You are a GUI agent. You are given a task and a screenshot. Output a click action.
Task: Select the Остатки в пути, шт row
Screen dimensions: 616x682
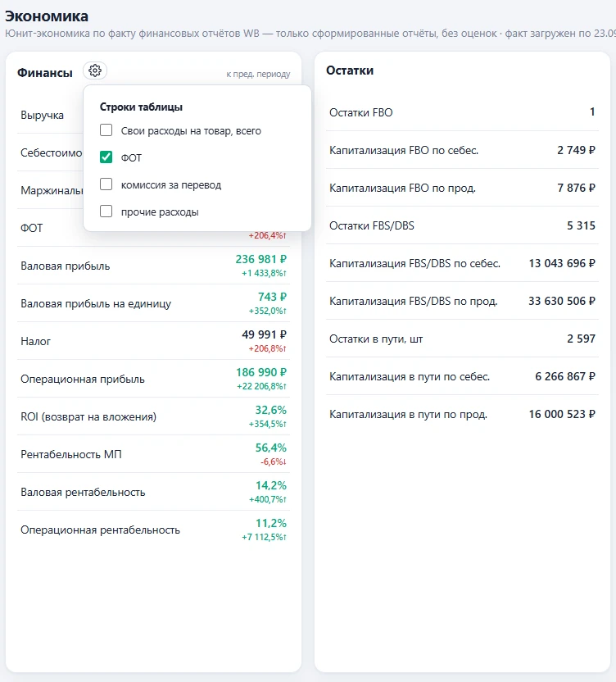point(462,339)
